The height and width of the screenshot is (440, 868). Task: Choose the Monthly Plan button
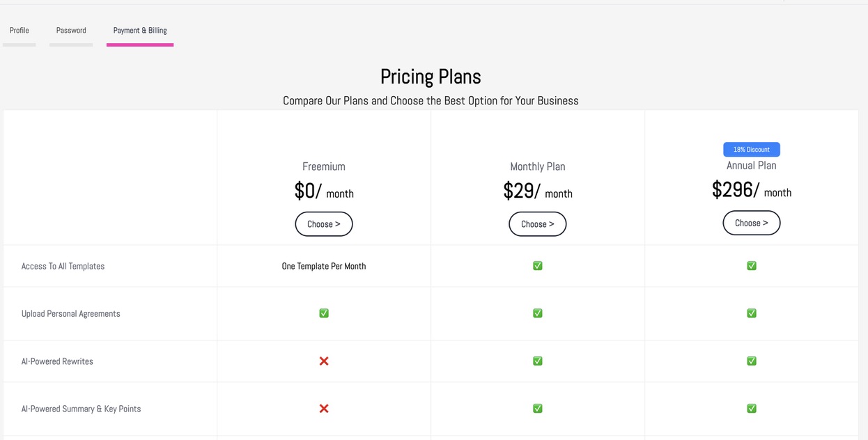click(537, 224)
